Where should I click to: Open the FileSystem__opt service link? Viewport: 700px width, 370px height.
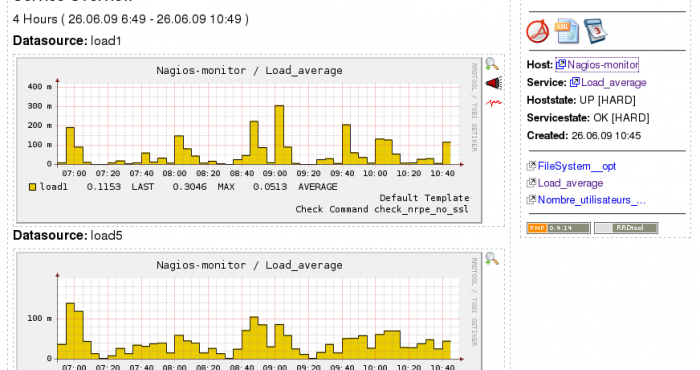click(x=577, y=166)
